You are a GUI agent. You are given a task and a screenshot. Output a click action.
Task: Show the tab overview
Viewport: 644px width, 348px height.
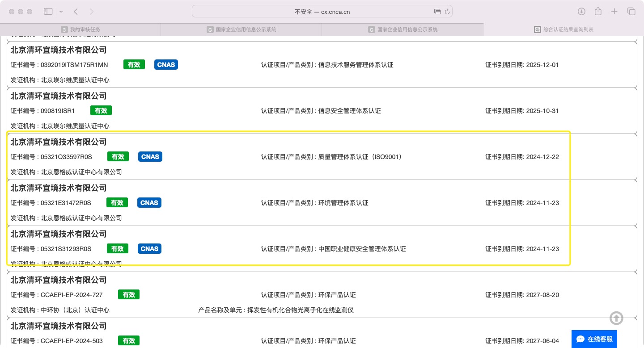click(x=631, y=12)
